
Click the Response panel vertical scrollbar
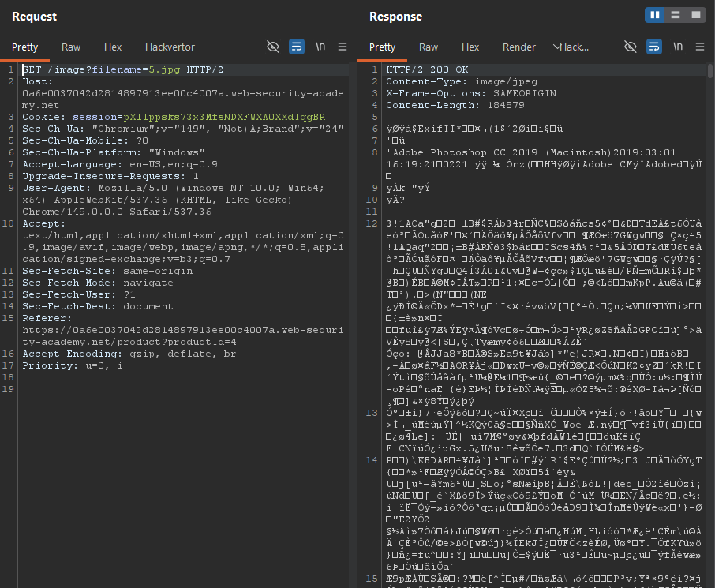pyautogui.click(x=710, y=326)
